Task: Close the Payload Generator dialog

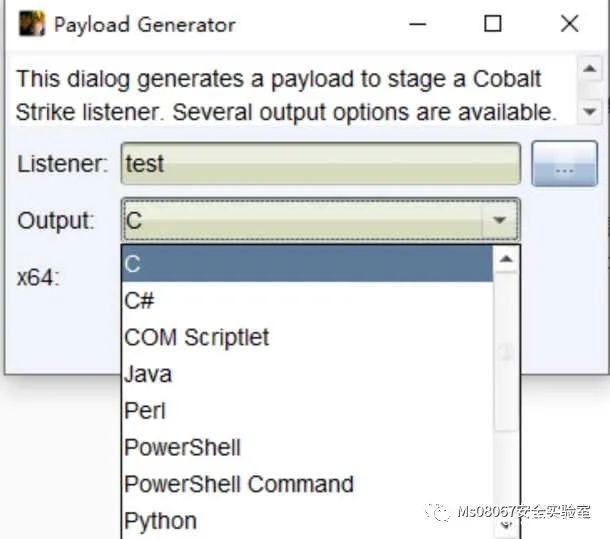Action: (569, 24)
